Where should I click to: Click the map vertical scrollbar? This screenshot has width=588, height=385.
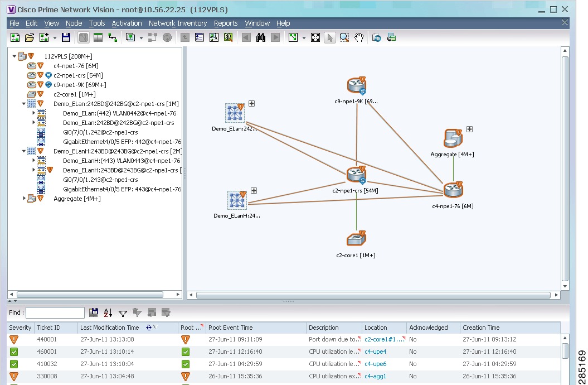(x=565, y=168)
